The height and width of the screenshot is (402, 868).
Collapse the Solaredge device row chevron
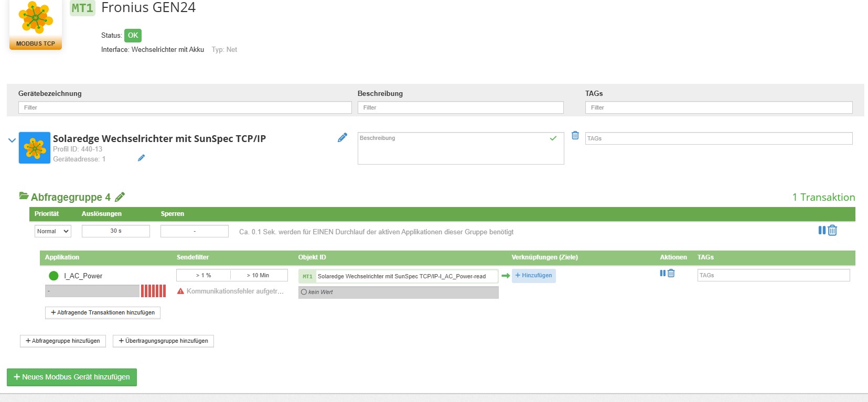coord(12,140)
